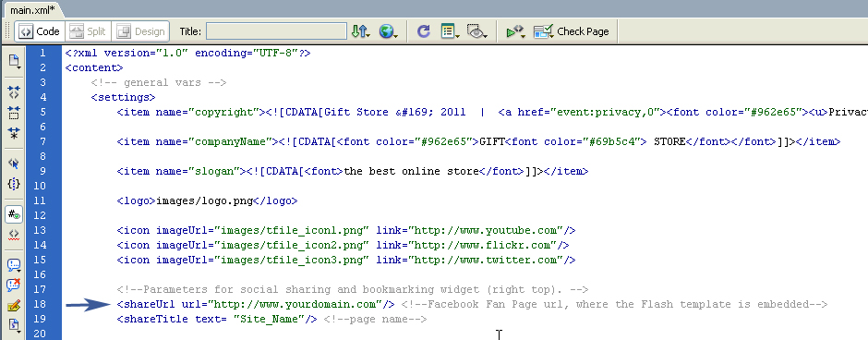Click the "Site_Name" text value

269,320
